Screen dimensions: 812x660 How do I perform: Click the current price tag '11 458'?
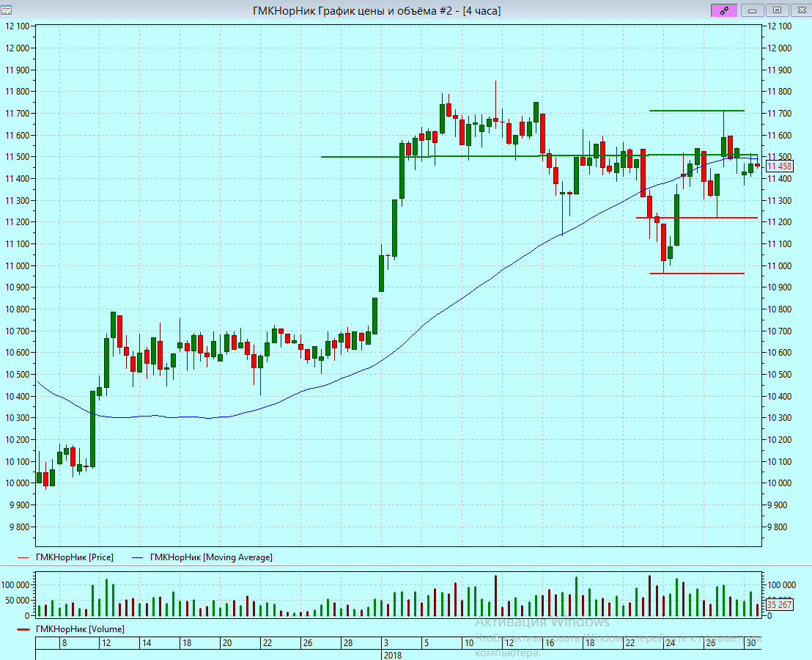tap(779, 166)
